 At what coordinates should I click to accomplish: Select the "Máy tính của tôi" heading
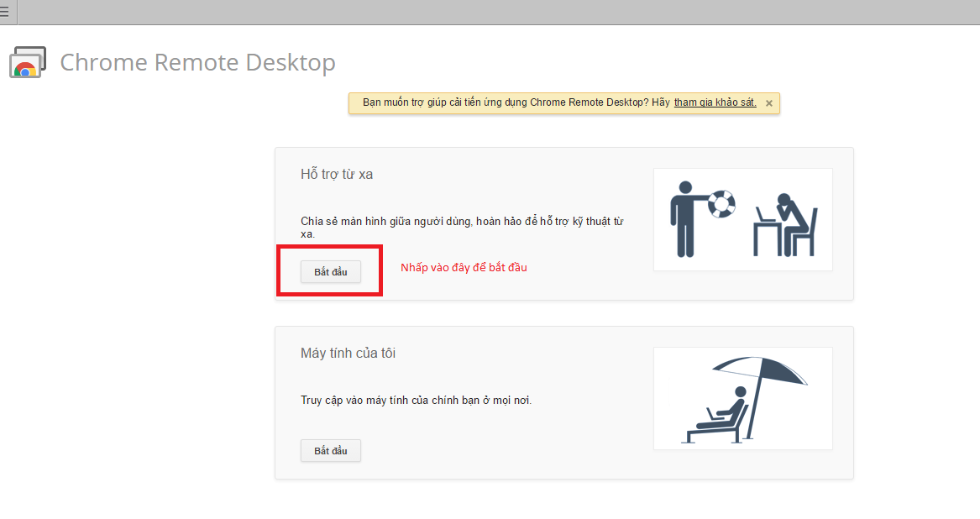point(349,354)
